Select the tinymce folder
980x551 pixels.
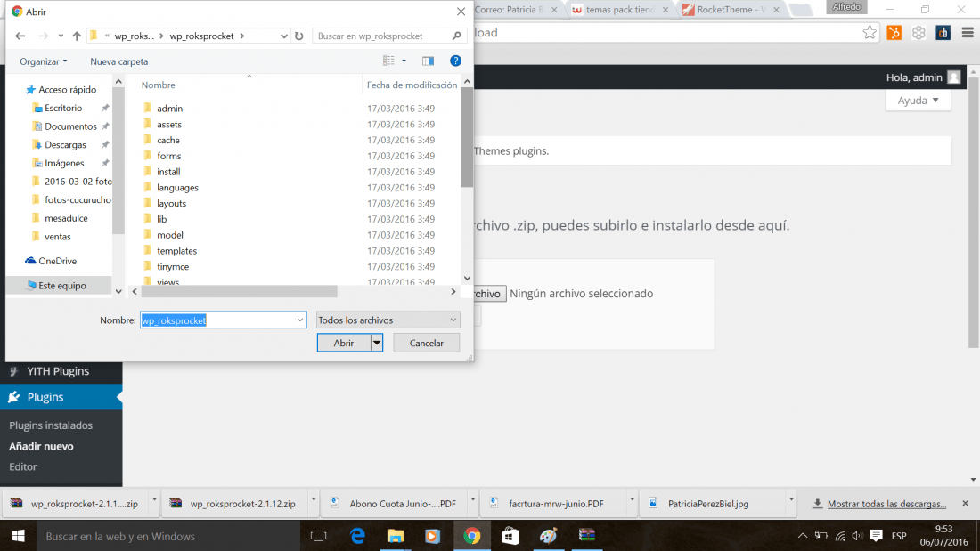tap(173, 267)
